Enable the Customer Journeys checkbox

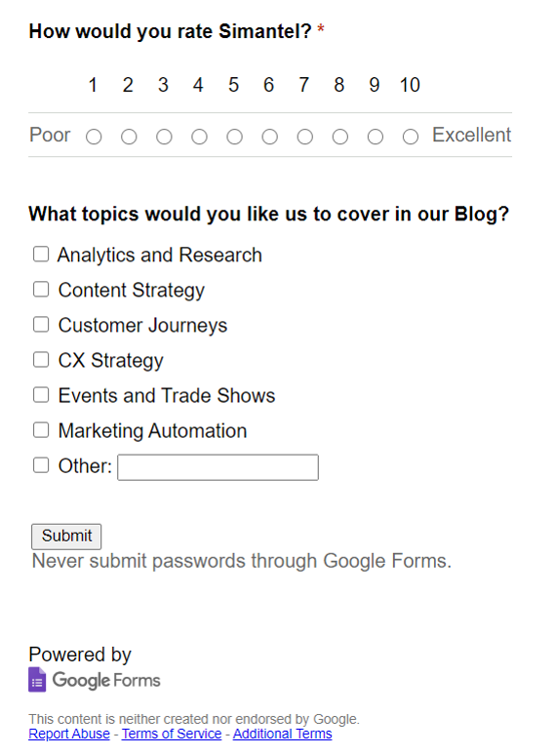[41, 325]
